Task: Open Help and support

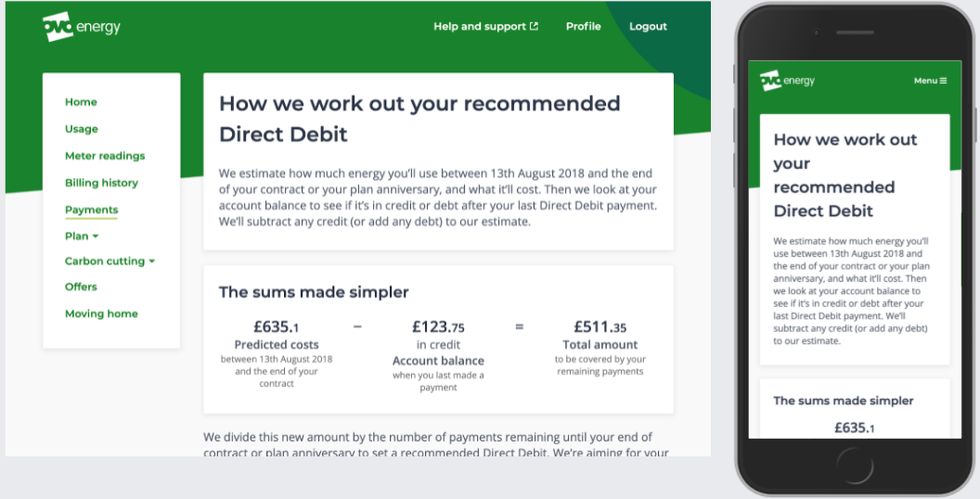Action: coord(480,26)
